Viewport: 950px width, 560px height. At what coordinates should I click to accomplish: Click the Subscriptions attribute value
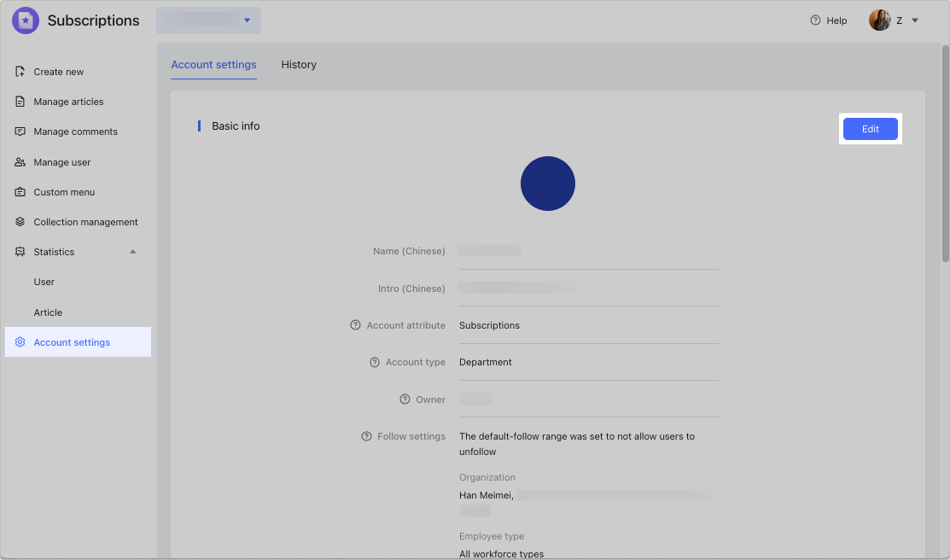pos(490,325)
